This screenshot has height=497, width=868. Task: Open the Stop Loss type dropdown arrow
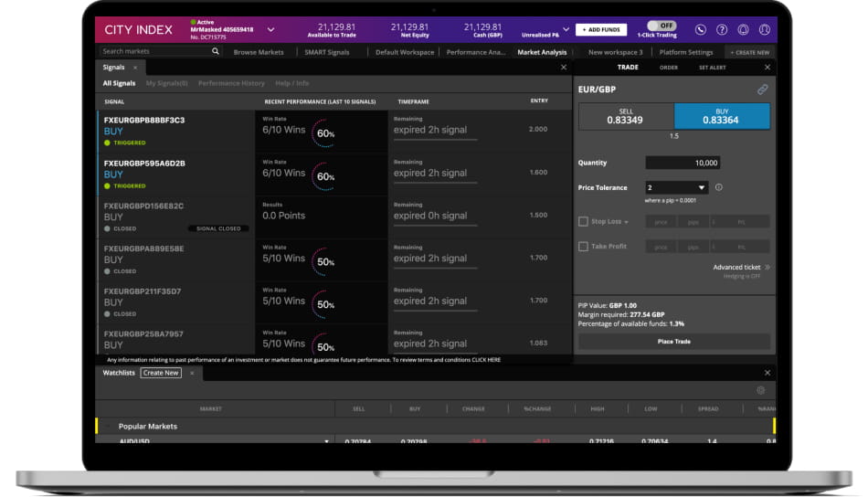(626, 223)
